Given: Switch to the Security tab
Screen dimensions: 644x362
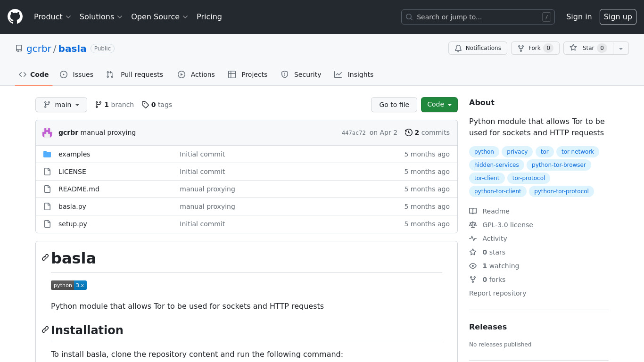Looking at the screenshot, I should pyautogui.click(x=301, y=74).
